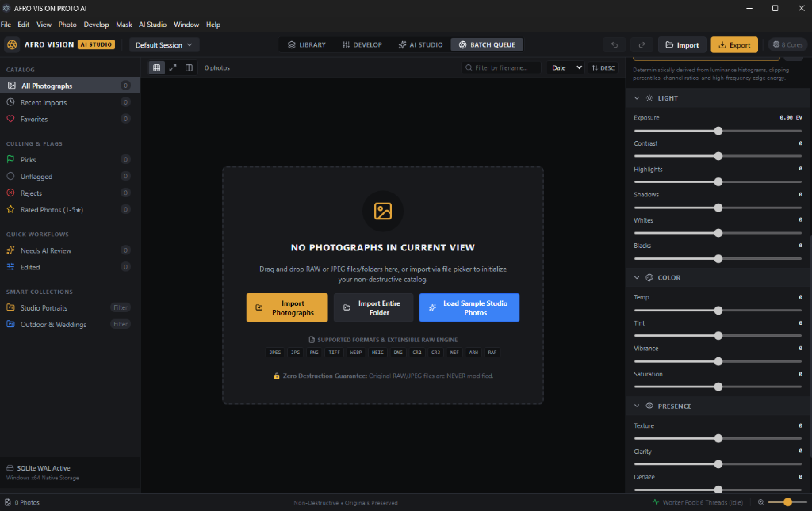Click the Filter by filename field
Image resolution: width=812 pixels, height=511 pixels.
click(x=501, y=68)
